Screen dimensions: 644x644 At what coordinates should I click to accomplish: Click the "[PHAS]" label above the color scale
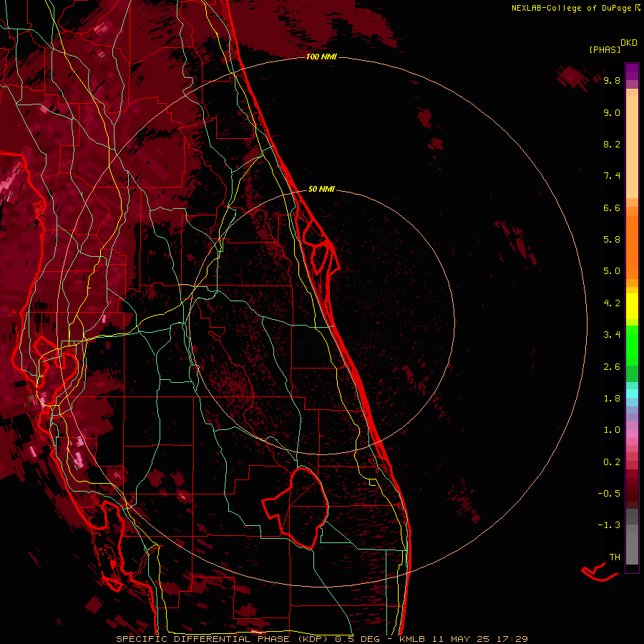[x=605, y=50]
